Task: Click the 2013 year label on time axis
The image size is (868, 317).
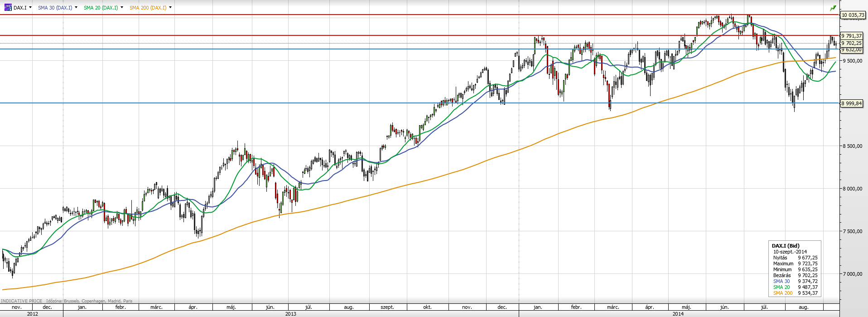Action: [x=291, y=314]
